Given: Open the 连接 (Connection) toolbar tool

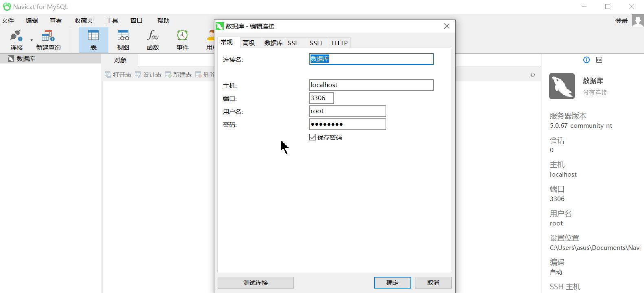Looking at the screenshot, I should coord(16,40).
